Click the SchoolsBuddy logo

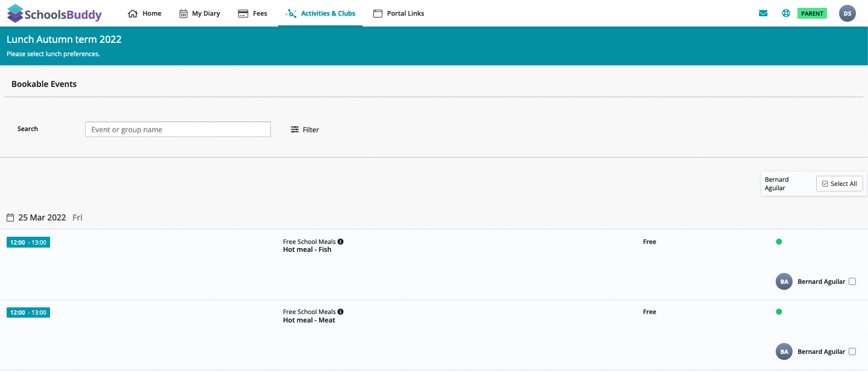54,13
